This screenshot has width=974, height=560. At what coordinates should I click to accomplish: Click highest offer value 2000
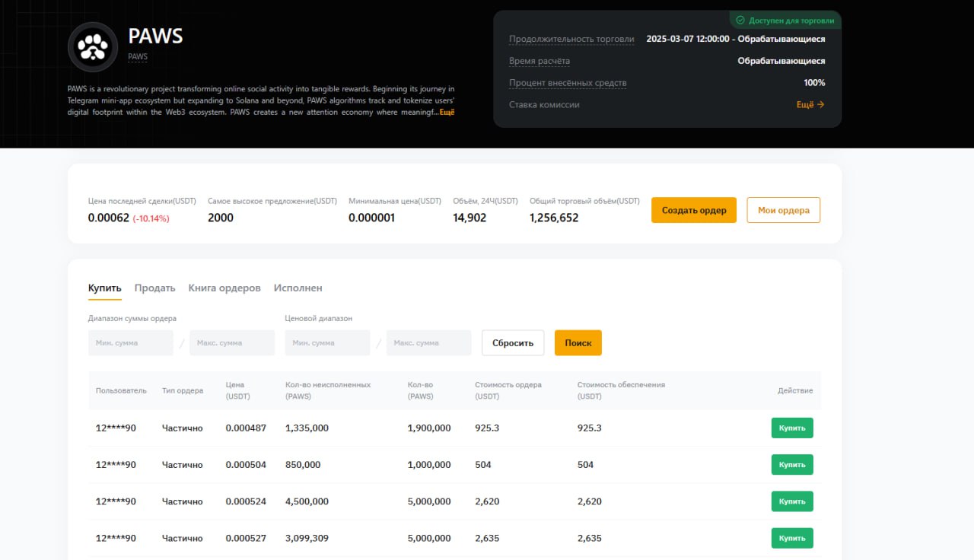pos(221,218)
